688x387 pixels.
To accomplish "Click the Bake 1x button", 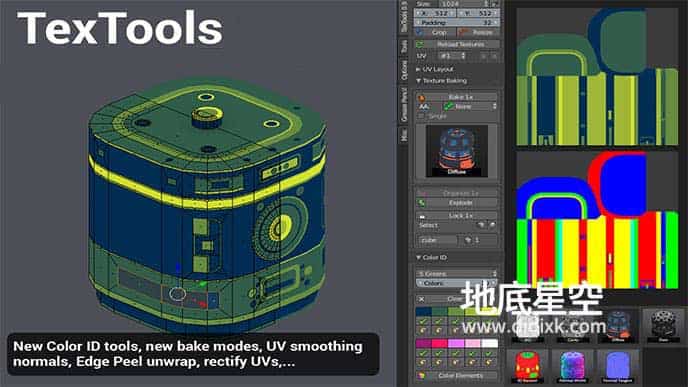I will point(457,97).
